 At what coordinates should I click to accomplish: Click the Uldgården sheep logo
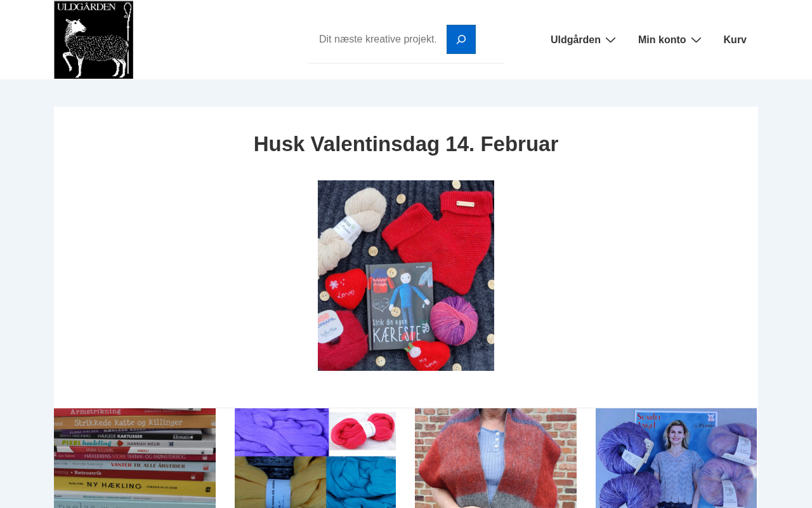coord(93,39)
